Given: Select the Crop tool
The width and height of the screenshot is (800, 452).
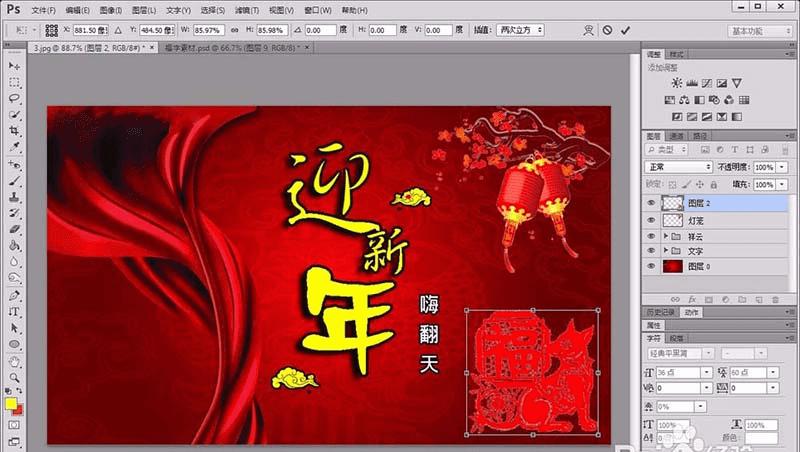Looking at the screenshot, I should [14, 131].
